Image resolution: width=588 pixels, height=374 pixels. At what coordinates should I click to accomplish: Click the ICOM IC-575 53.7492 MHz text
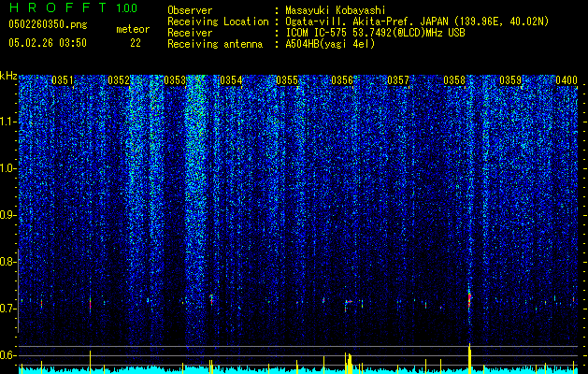click(376, 33)
